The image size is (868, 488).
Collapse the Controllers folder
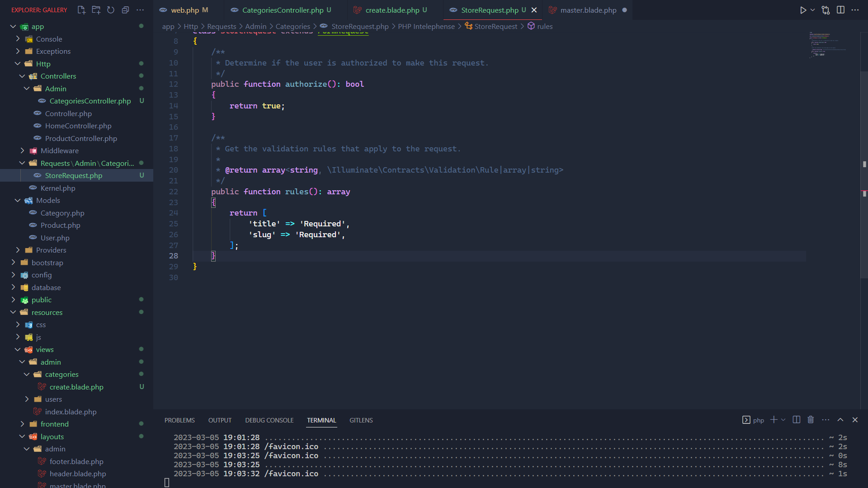[22, 76]
